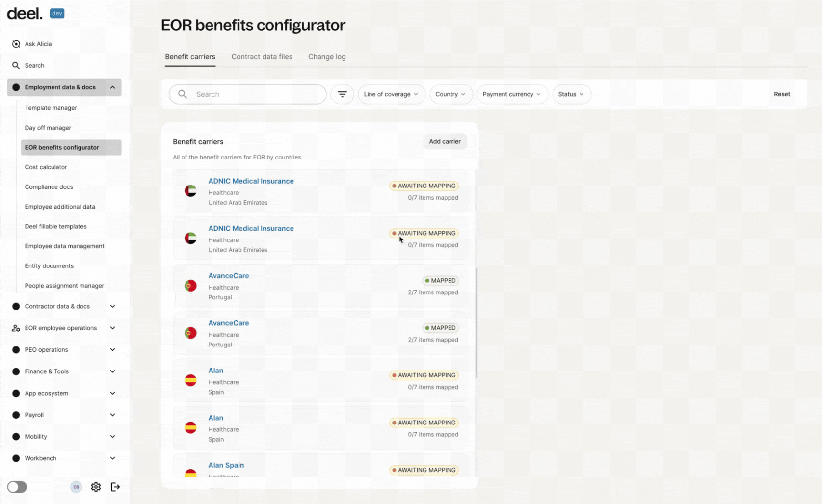
Task: Expand EOR employee operations chevron
Action: tap(112, 328)
